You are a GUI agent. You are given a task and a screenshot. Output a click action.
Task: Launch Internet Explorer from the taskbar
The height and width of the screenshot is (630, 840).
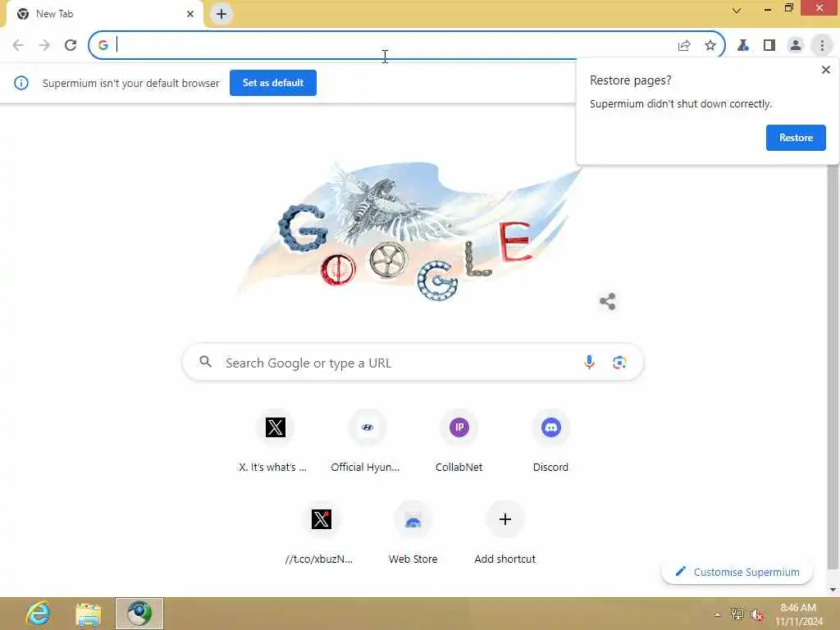click(x=38, y=614)
